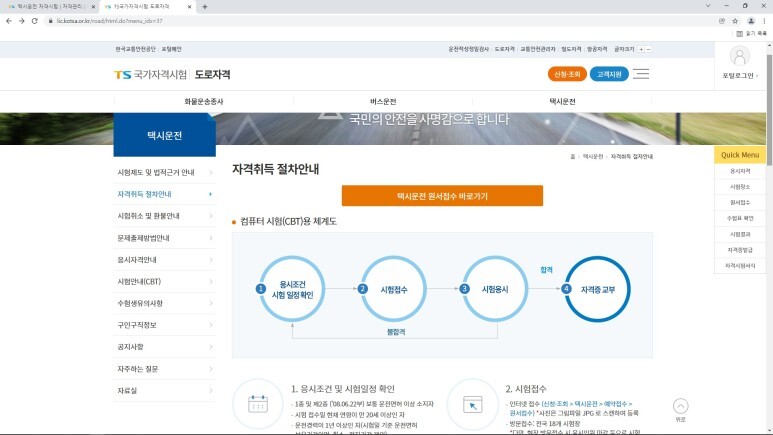773x435 pixels.
Task: Switch to the first tab 택시운전 자격시험
Action: [x=49, y=7]
